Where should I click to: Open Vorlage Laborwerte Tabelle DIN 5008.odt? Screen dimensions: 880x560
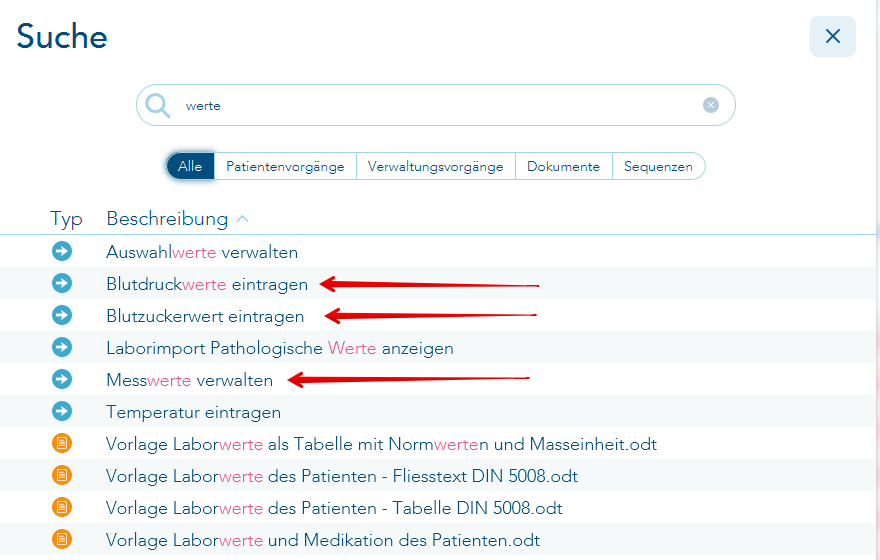pyautogui.click(x=334, y=508)
